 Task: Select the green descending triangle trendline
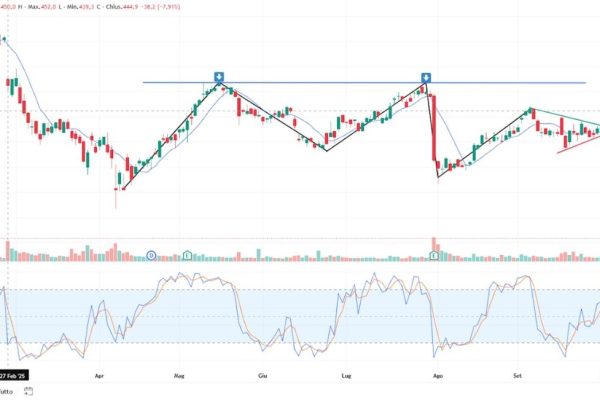pyautogui.click(x=565, y=116)
